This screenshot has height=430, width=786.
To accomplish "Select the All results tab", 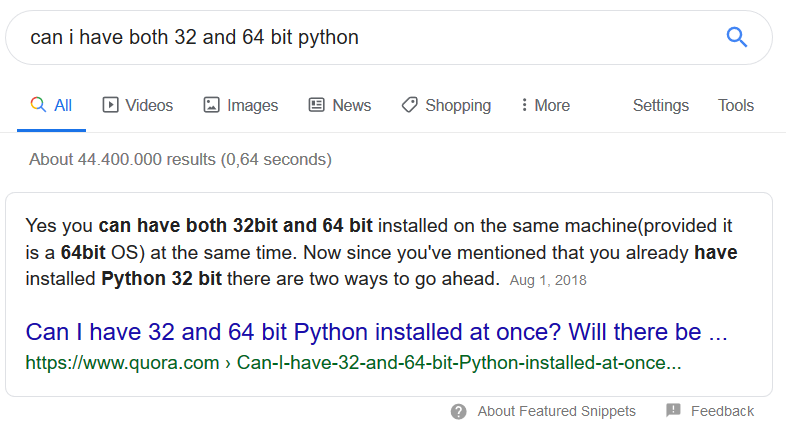I will [52, 105].
